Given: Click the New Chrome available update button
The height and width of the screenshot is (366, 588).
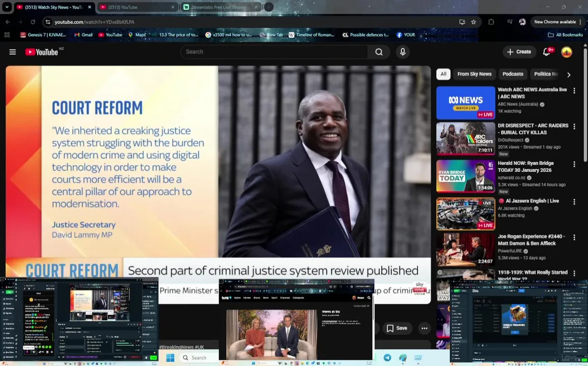Looking at the screenshot, I should [x=555, y=22].
